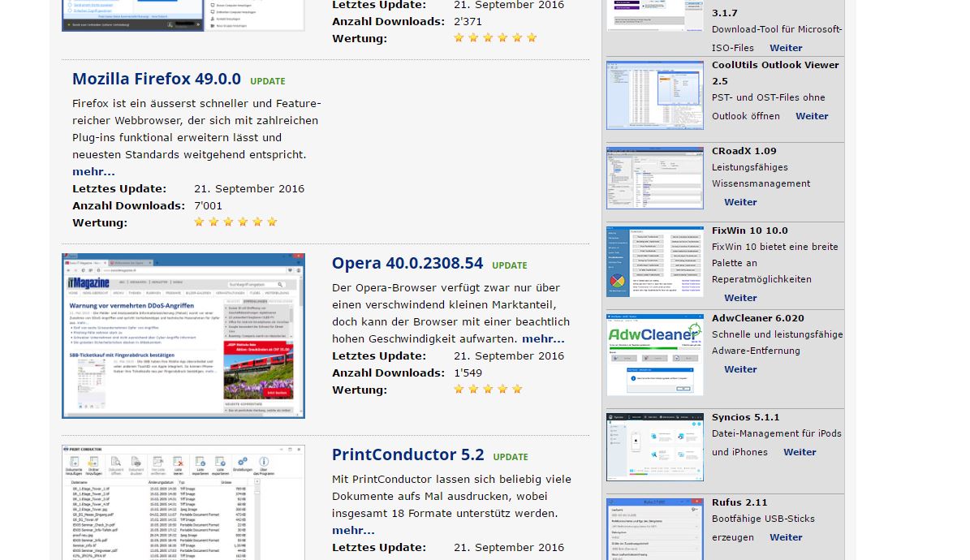Click the first rating star for Mozilla Firefox
The height and width of the screenshot is (560, 970).
(x=199, y=222)
